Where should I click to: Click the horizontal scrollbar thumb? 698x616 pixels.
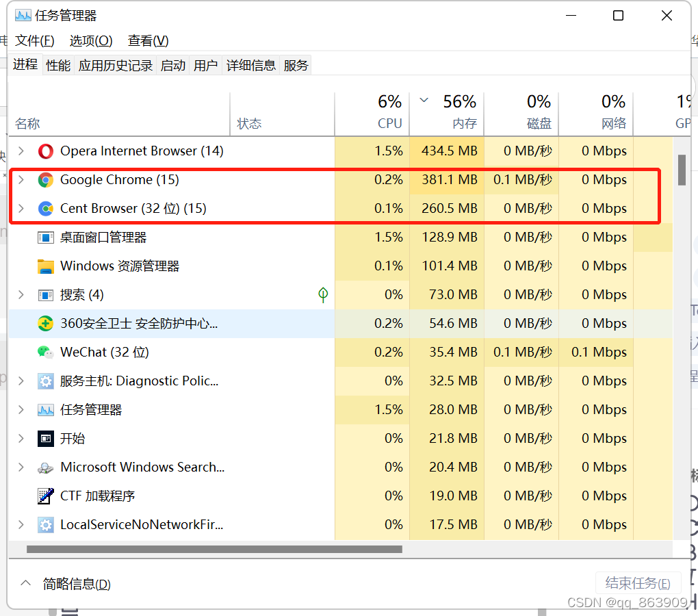[214, 549]
